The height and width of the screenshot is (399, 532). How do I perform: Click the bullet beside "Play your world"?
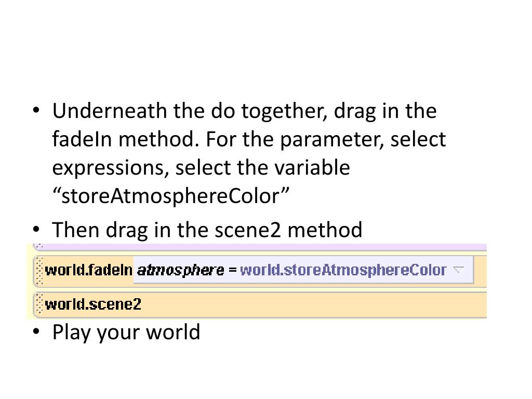(36, 331)
